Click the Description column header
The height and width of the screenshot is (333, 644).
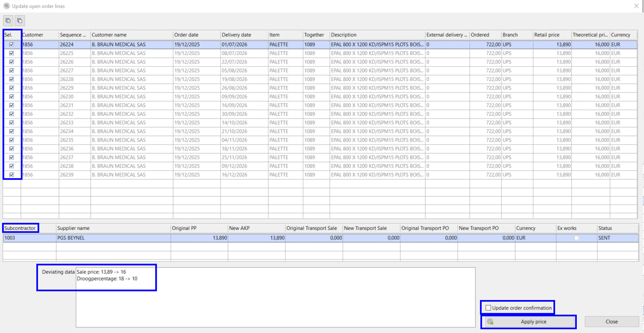pyautogui.click(x=377, y=35)
